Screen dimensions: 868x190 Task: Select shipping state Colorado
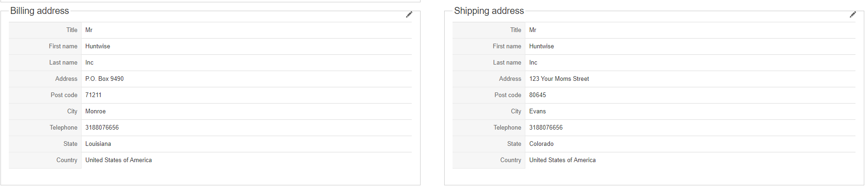coord(541,144)
